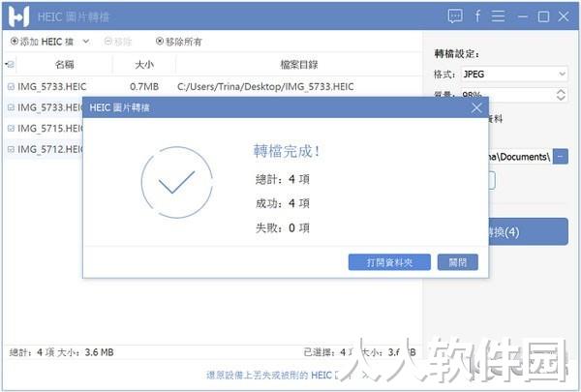Image resolution: width=581 pixels, height=392 pixels.
Task: Toggle checkbox for IMG_5733.HEIC first row
Action: pos(11,87)
